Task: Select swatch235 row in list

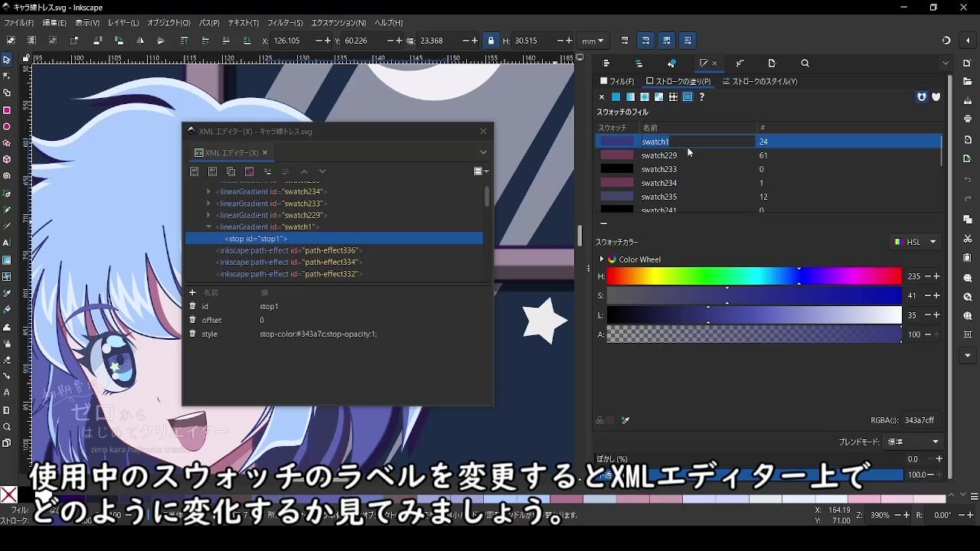Action: 768,197
